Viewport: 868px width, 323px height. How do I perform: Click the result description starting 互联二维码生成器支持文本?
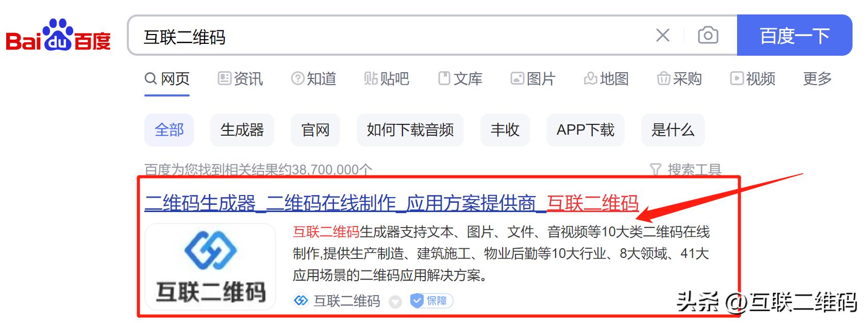tap(501, 253)
